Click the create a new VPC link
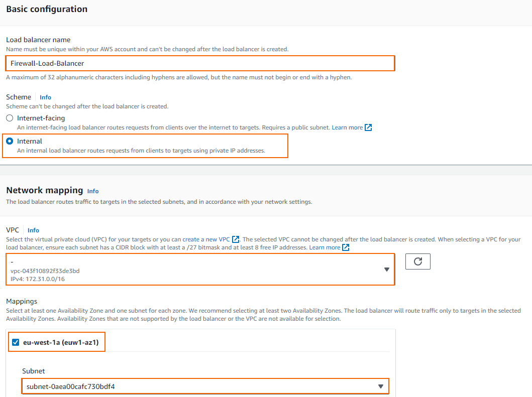This screenshot has width=532, height=397. coord(206,239)
